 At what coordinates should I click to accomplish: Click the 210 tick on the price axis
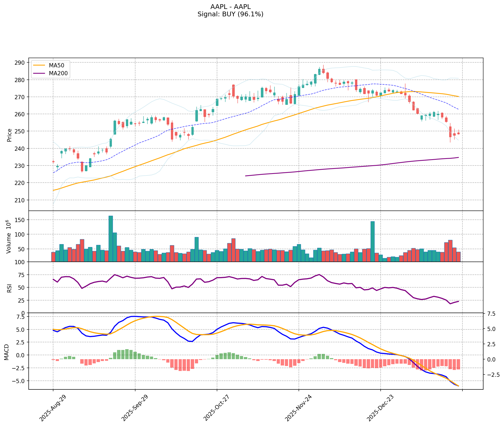tap(21, 200)
